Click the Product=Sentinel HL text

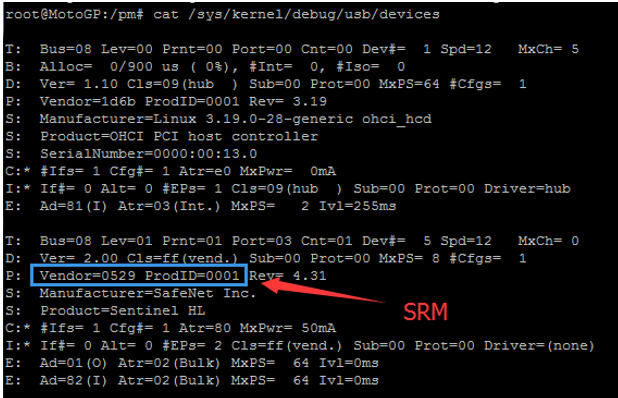click(x=123, y=311)
